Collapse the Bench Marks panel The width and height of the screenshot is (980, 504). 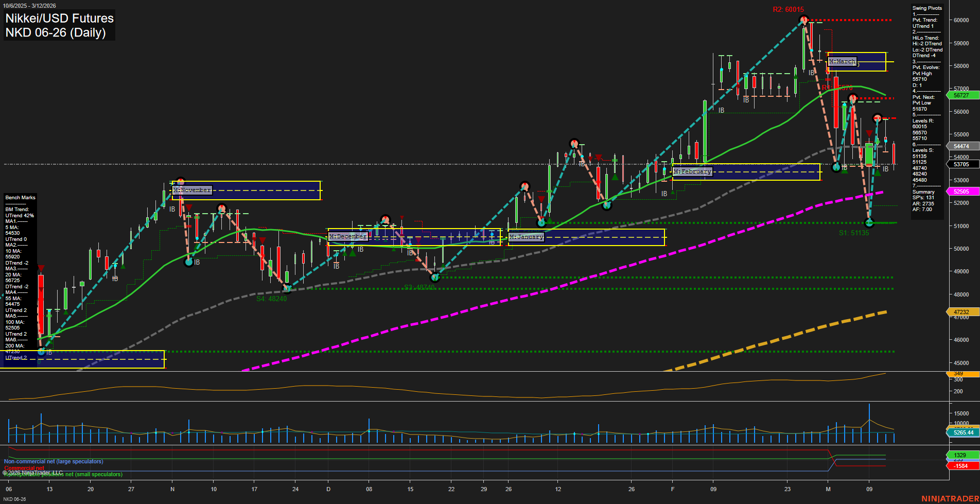20,197
